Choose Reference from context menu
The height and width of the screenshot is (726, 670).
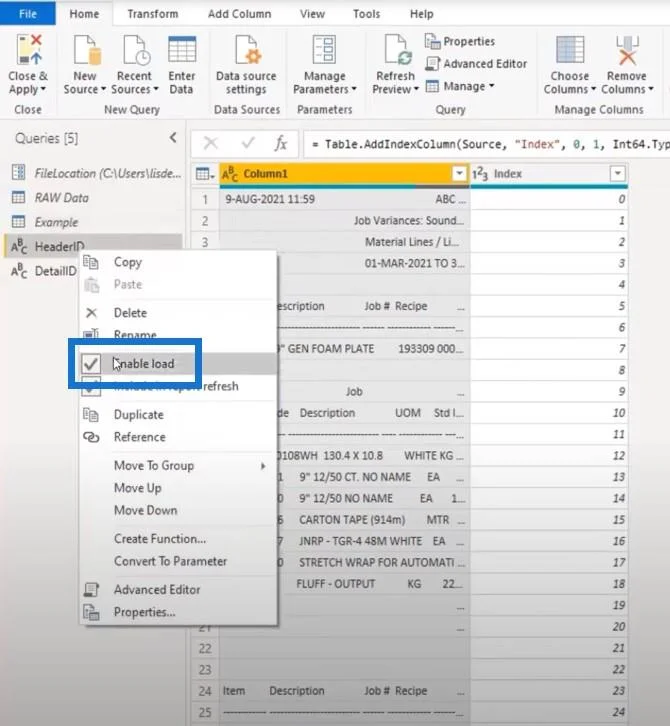[x=180, y=437]
